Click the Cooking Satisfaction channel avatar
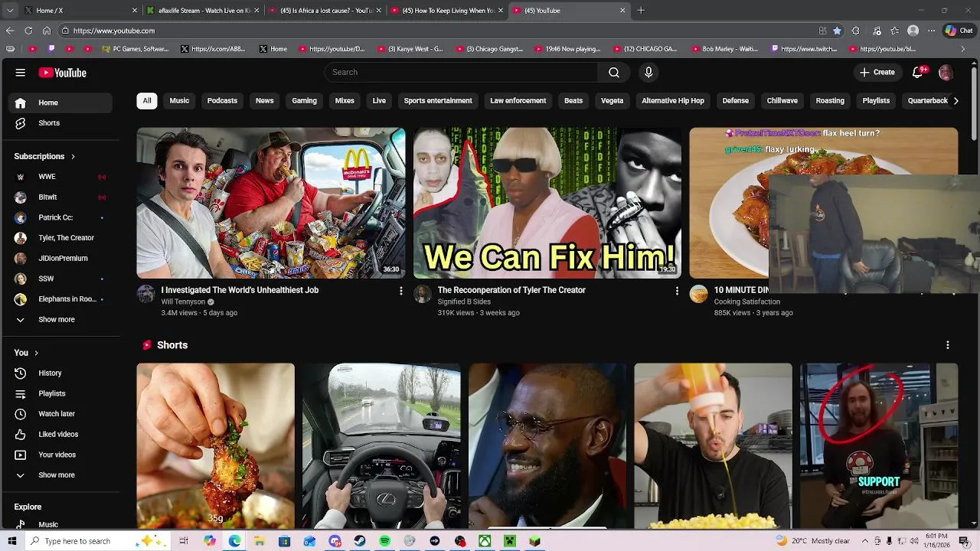This screenshot has height=551, width=980. 698,295
